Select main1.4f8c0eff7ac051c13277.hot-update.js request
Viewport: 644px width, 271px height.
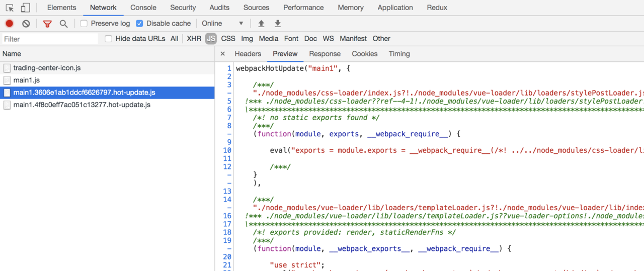(x=107, y=105)
